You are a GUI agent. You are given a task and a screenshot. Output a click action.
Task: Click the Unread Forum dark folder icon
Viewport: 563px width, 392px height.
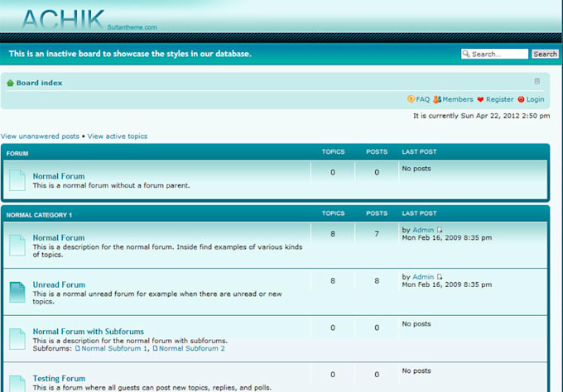pos(17,292)
